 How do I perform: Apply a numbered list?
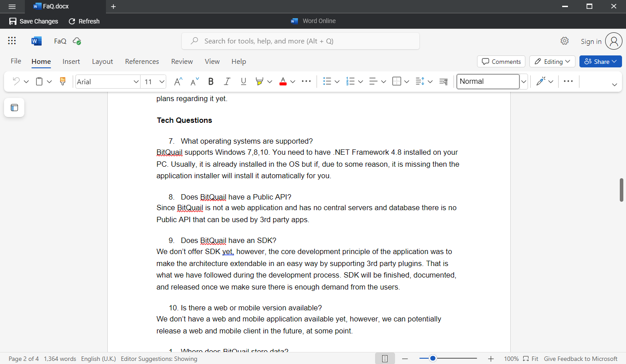[x=351, y=81]
